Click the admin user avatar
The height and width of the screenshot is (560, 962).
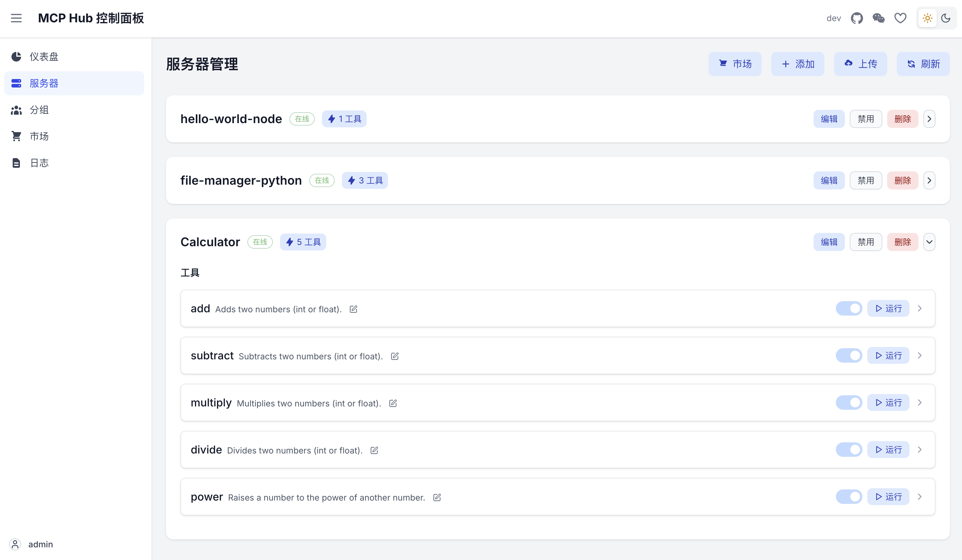point(15,544)
